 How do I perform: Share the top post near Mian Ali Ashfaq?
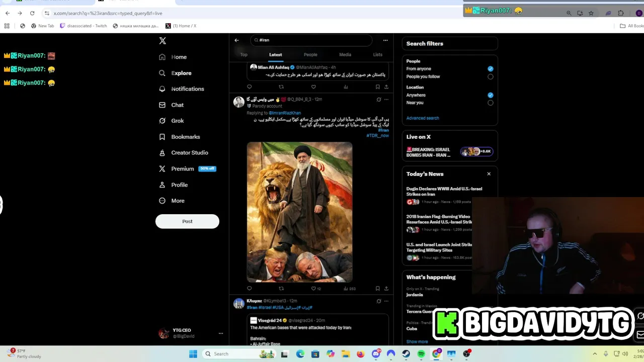pyautogui.click(x=386, y=87)
